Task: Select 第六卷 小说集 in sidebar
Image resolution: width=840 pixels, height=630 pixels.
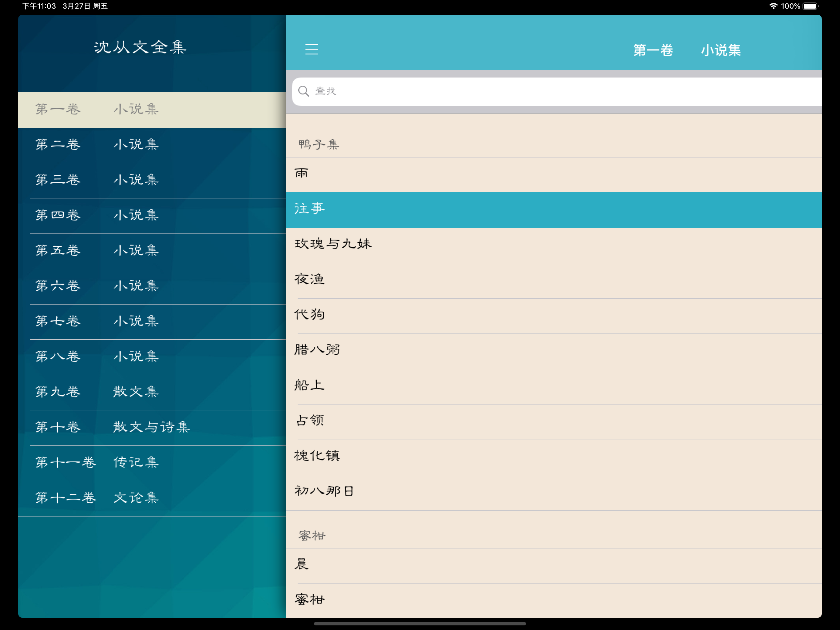Action: tap(152, 286)
